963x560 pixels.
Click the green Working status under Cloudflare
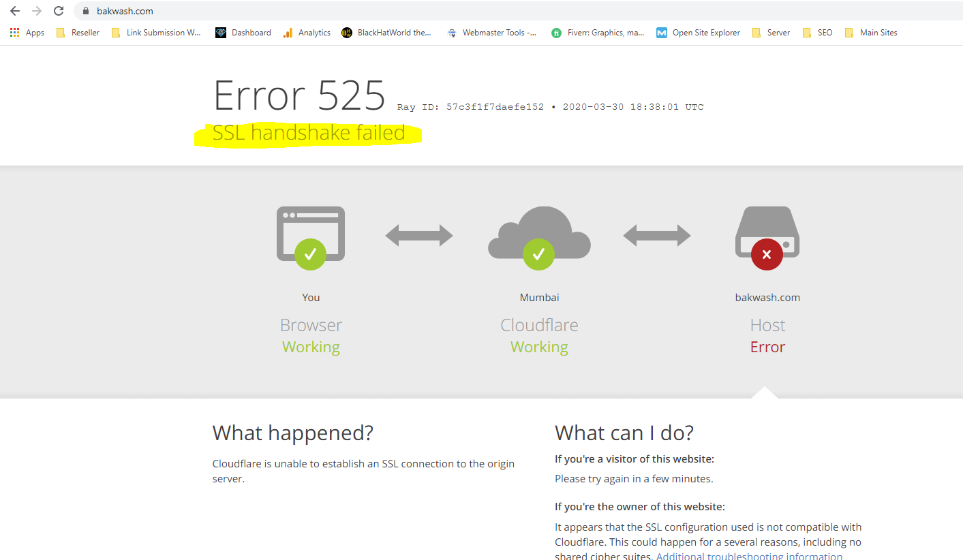(x=539, y=347)
